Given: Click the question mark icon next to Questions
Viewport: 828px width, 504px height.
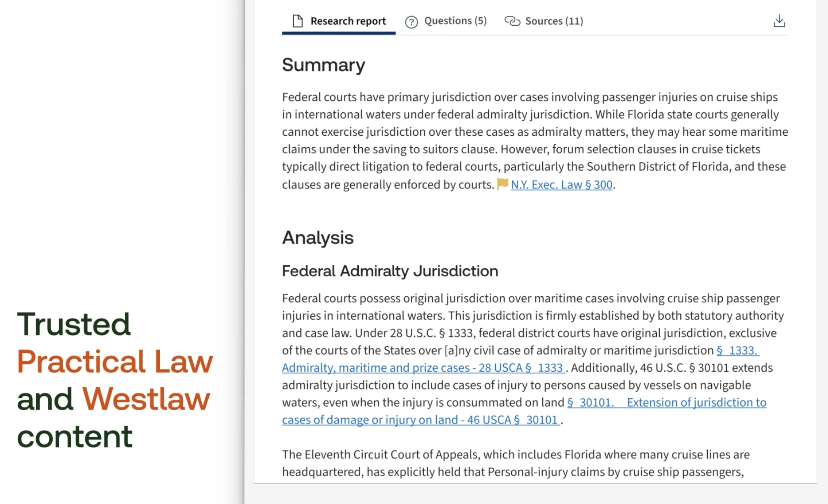Looking at the screenshot, I should tap(411, 21).
